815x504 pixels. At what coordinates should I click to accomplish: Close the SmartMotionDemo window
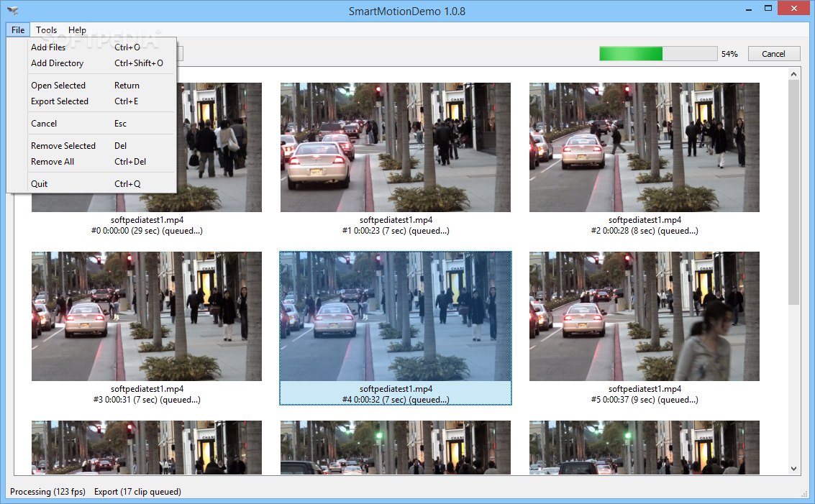coord(794,8)
